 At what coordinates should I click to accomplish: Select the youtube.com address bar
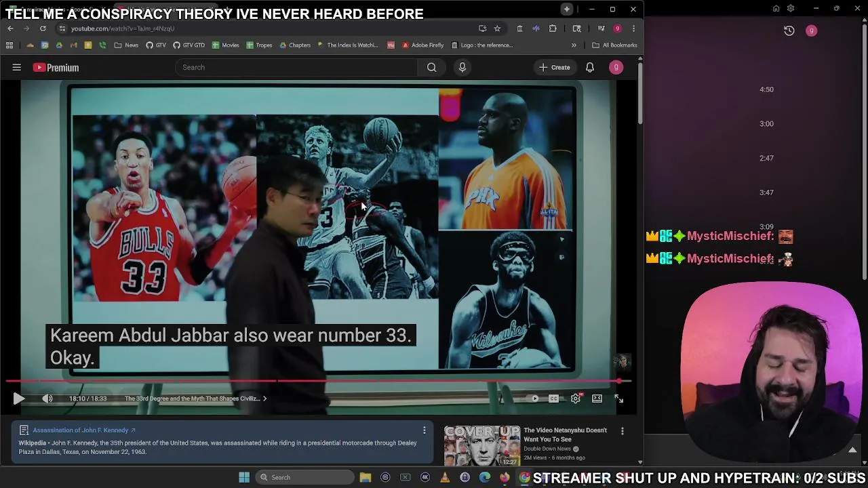point(271,28)
